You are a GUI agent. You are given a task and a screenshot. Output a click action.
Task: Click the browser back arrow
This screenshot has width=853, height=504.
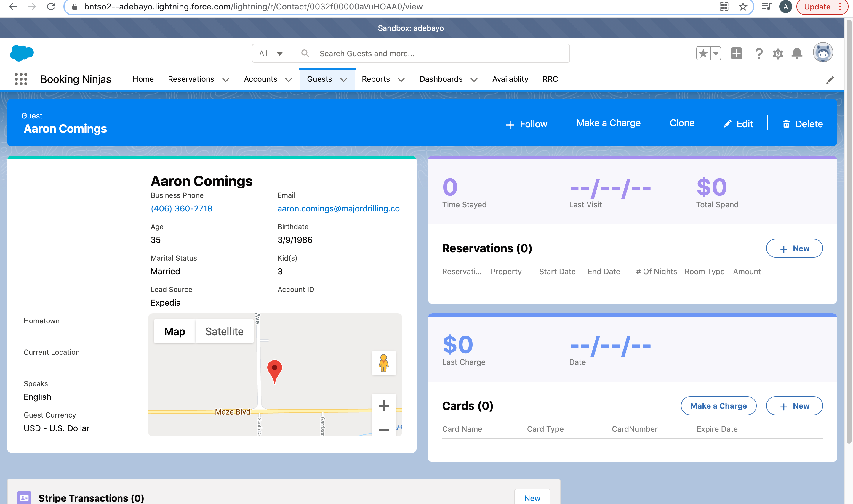(x=13, y=7)
